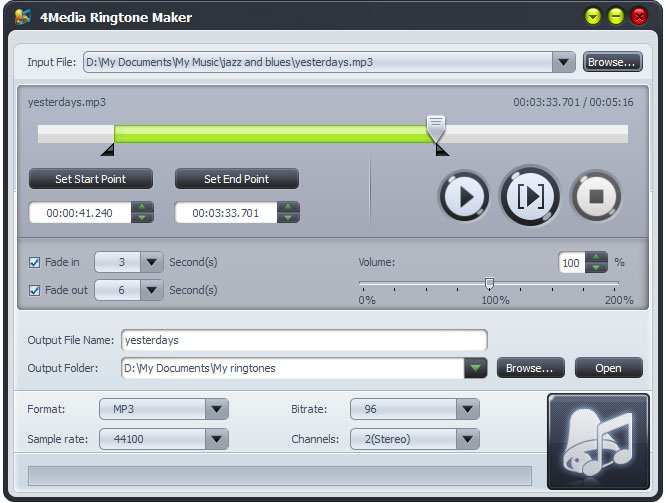Viewport: 666px width, 503px height.
Task: Click the playhead slider handle
Action: [436, 128]
